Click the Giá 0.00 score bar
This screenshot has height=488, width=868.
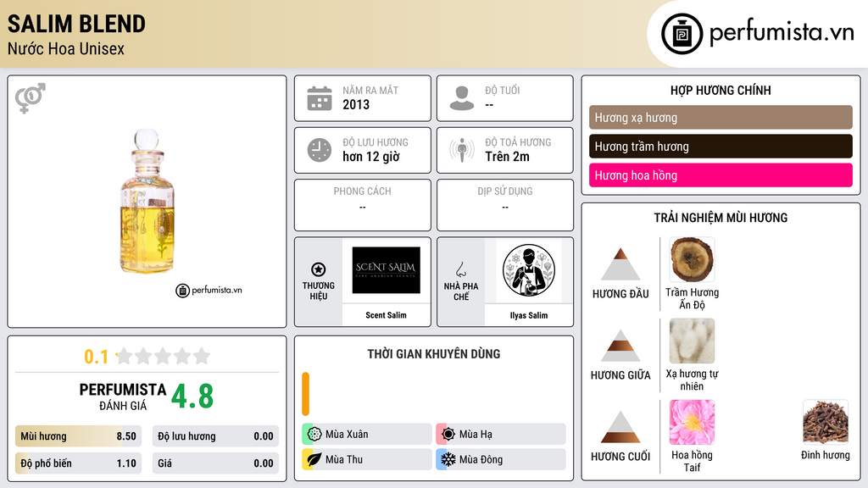[x=215, y=463]
